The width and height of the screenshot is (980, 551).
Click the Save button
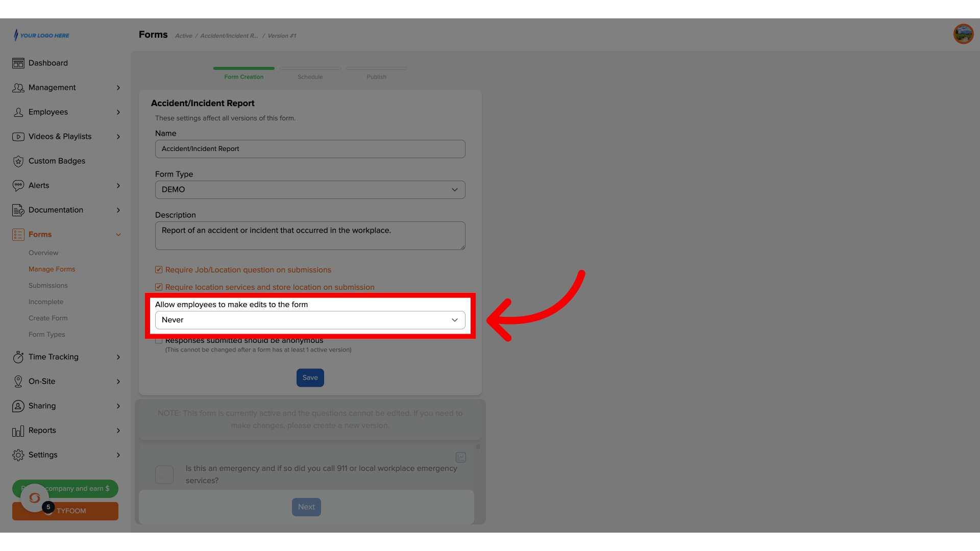[310, 378]
